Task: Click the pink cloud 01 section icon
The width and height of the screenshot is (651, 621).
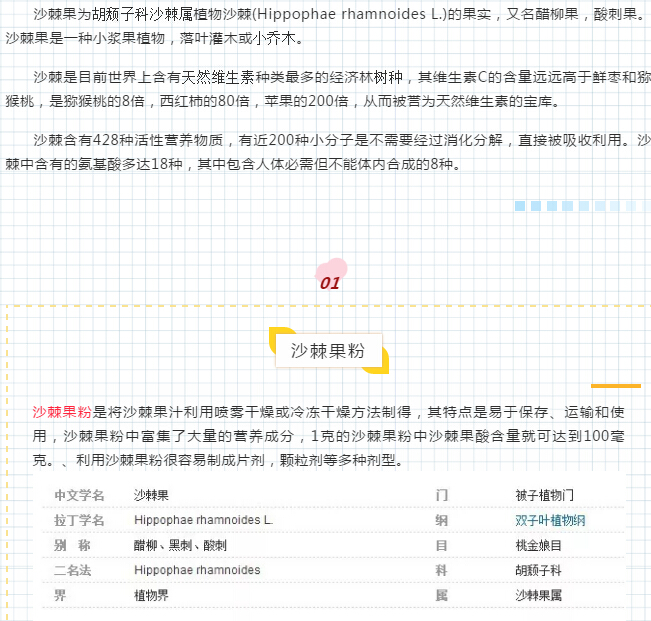Action: 331,276
